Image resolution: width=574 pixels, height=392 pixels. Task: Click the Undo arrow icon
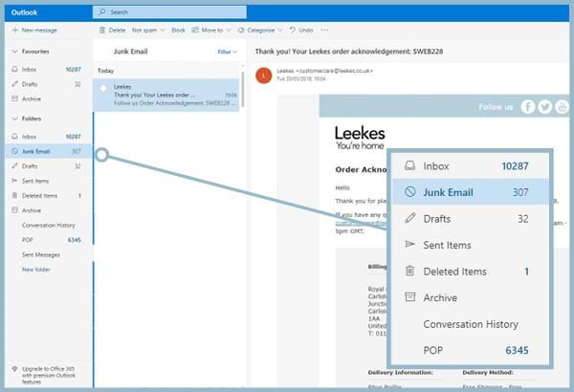click(292, 30)
